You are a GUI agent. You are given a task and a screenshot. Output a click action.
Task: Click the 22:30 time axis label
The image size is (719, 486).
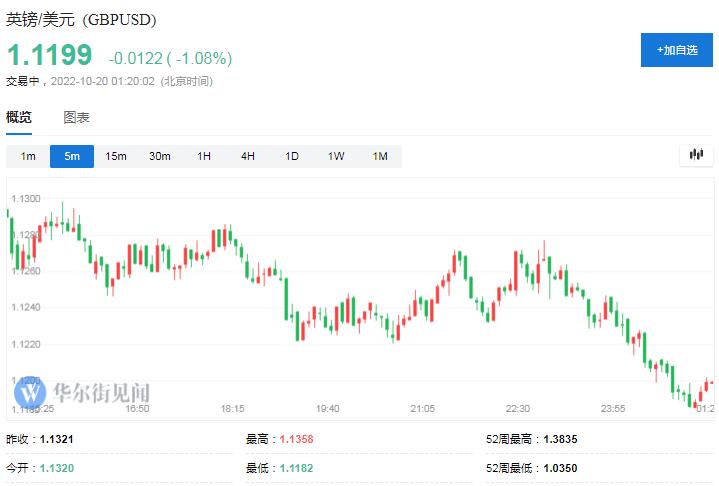[517, 409]
